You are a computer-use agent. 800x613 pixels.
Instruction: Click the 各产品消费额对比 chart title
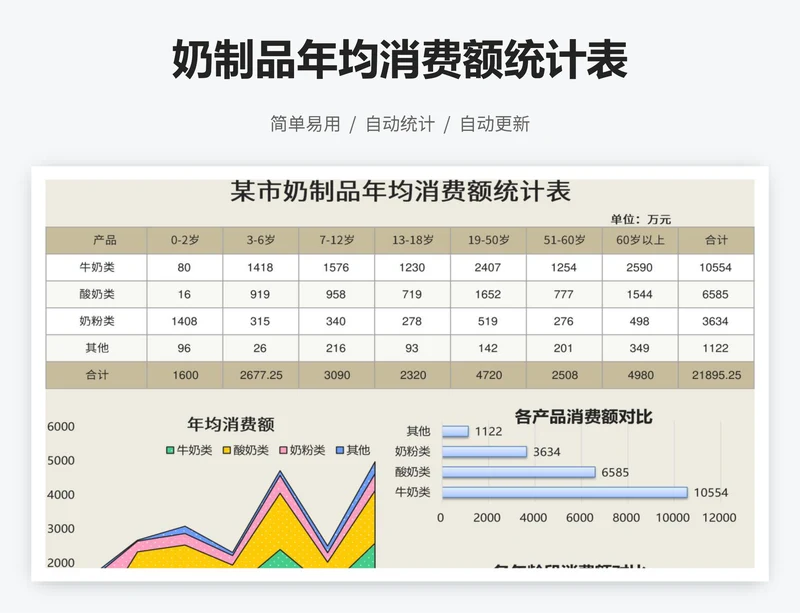coord(583,416)
